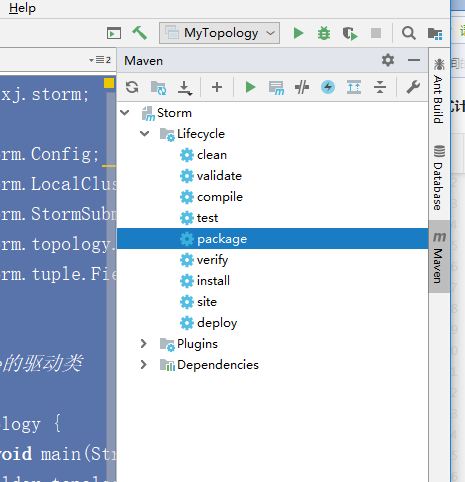465x482 pixels.
Task: Show Dependencies diagram icon
Action: pos(354,87)
